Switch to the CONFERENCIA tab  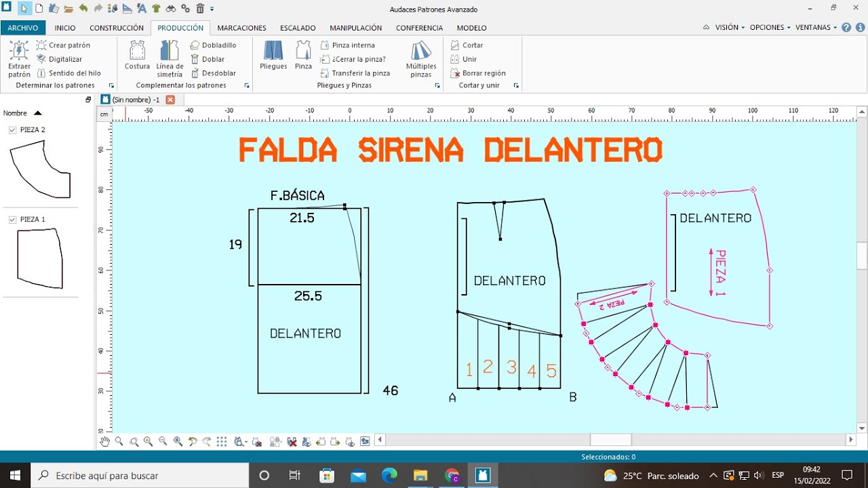(419, 28)
